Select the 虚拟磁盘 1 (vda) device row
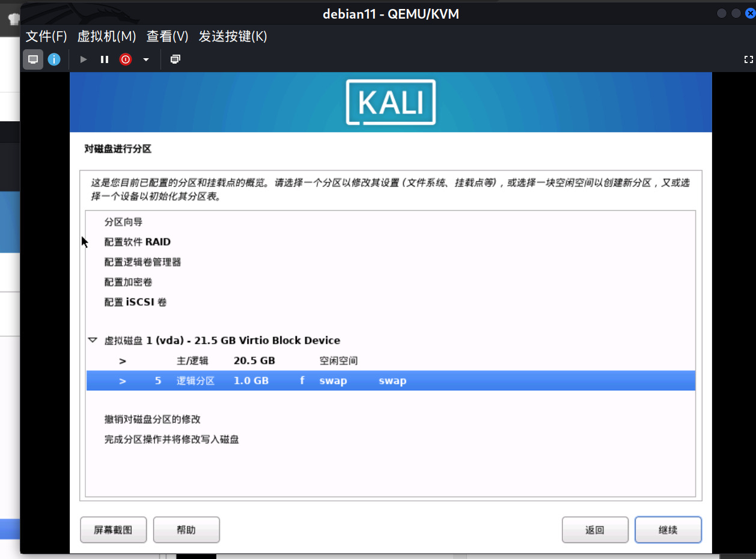The height and width of the screenshot is (559, 756). pos(391,340)
